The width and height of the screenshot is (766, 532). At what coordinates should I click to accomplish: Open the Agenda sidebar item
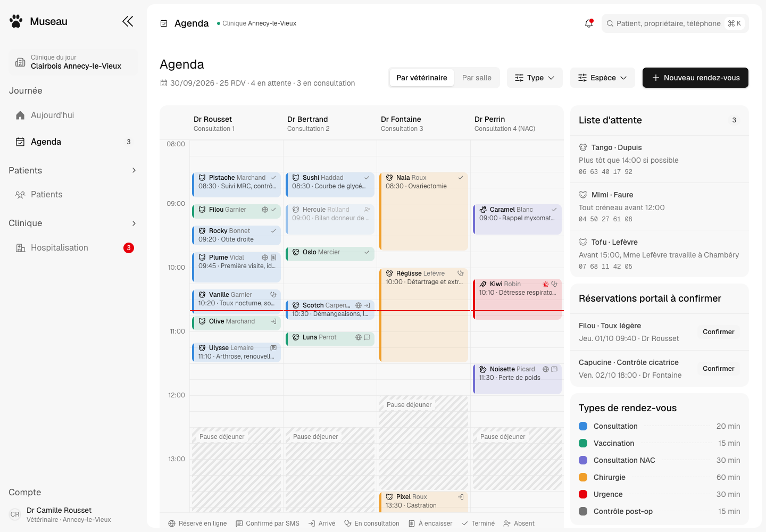(73, 142)
